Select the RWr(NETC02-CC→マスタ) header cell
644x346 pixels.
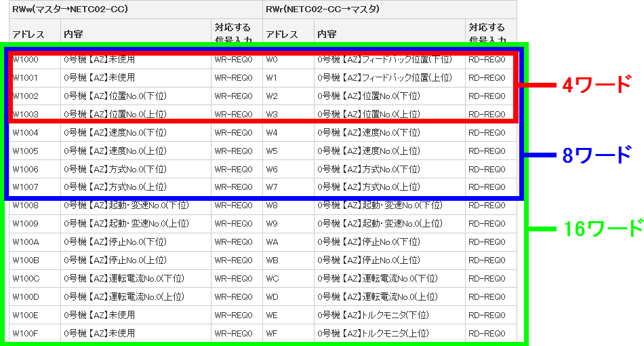pos(389,9)
